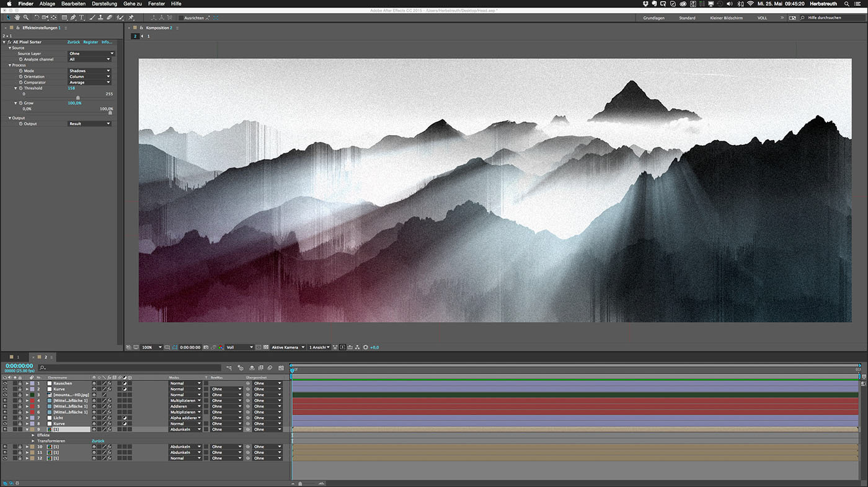Open the Wi-Fi status menu icon
868x487 pixels.
(750, 4)
